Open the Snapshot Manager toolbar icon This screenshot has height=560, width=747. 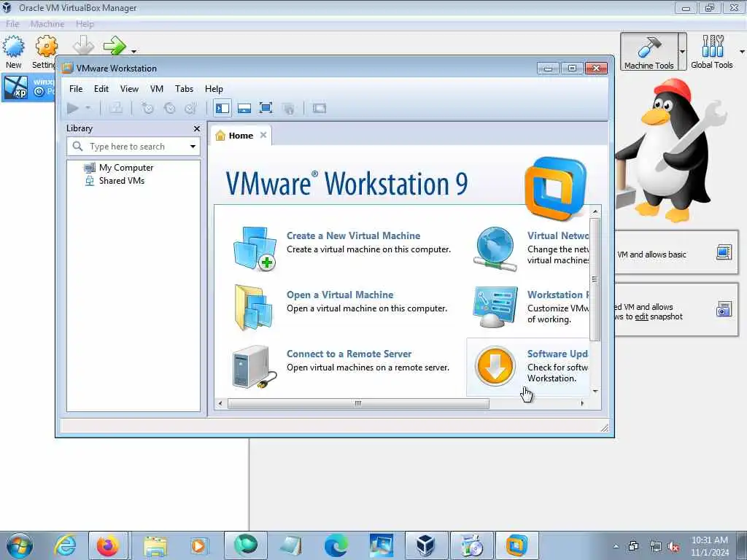click(x=191, y=109)
